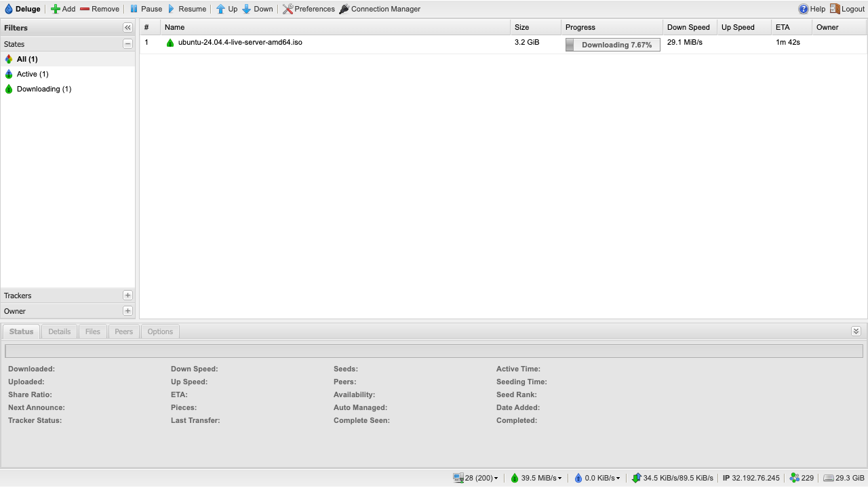Click the Resume toolbar button
The image size is (868, 488).
pyautogui.click(x=186, y=9)
